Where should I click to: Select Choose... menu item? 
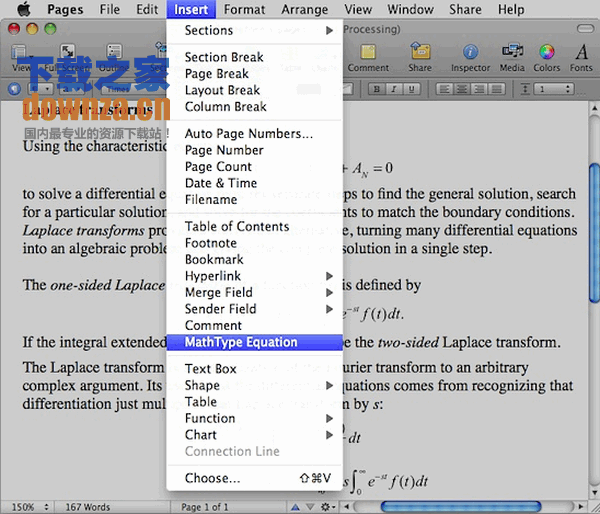tap(254, 478)
